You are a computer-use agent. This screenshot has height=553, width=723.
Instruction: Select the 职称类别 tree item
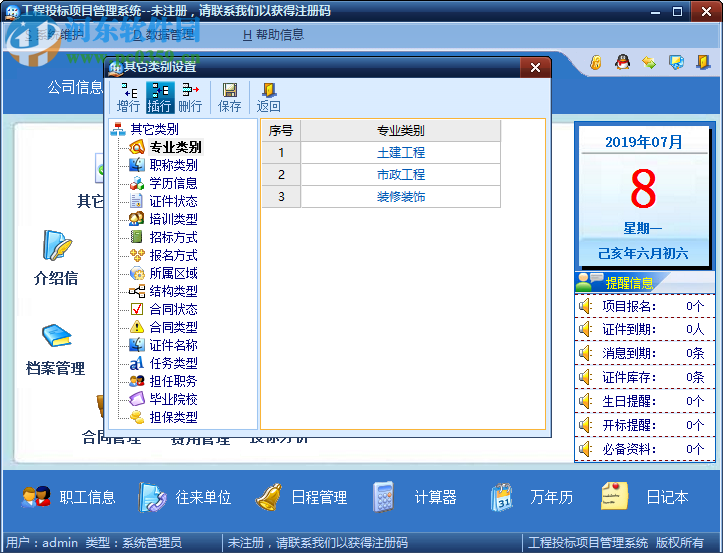click(173, 165)
